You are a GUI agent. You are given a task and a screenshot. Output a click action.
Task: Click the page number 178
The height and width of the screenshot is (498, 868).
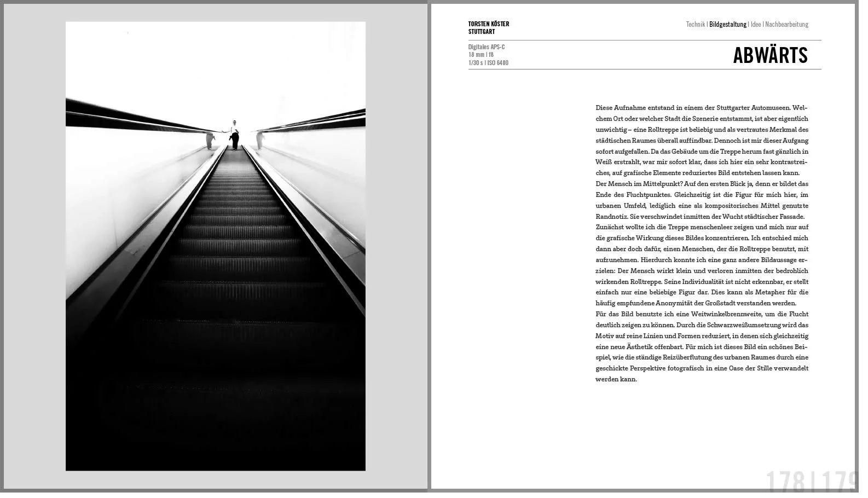click(785, 482)
